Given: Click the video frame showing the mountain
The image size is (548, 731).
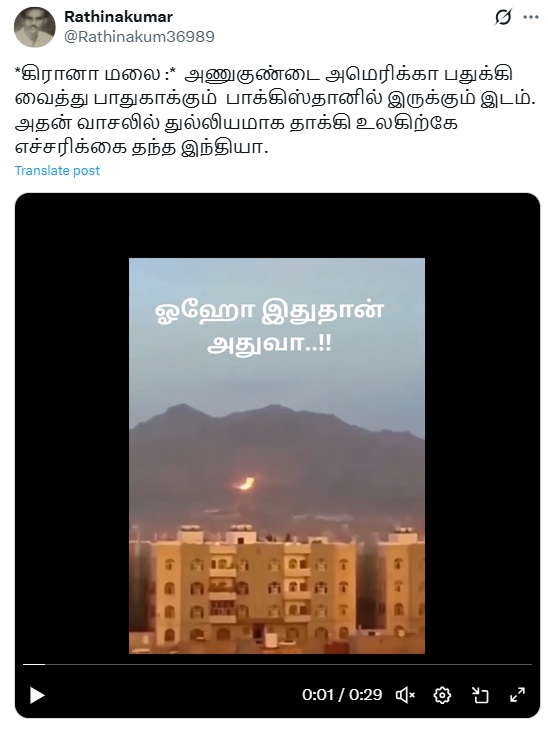Looking at the screenshot, I should (277, 455).
